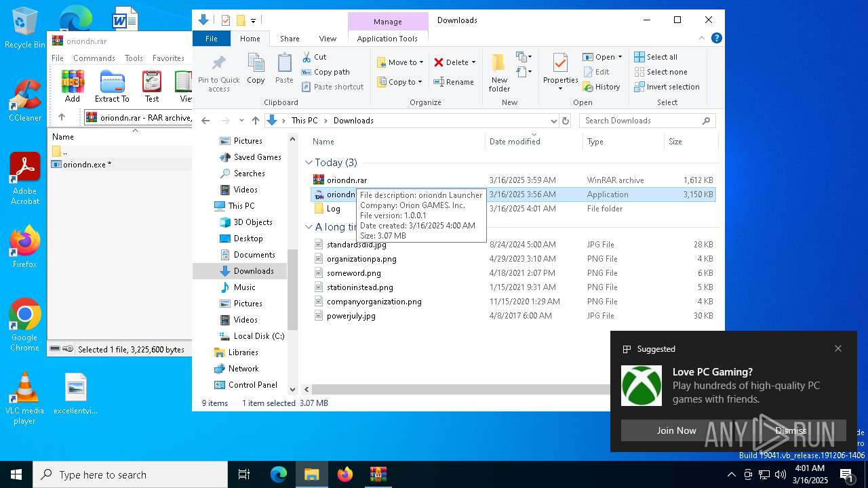Open the WinRAR Tools menu
Viewport: 868px width, 488px height.
click(x=134, y=58)
